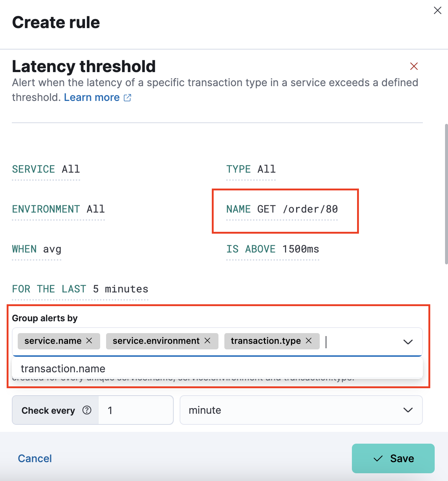Select transaction.name from the dropdown list
This screenshot has width=448, height=481.
click(x=63, y=369)
